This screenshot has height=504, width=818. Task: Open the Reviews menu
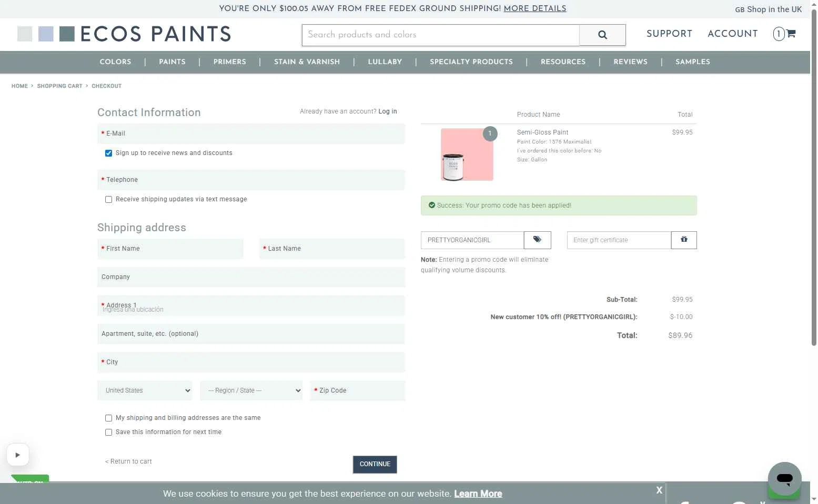pos(630,61)
